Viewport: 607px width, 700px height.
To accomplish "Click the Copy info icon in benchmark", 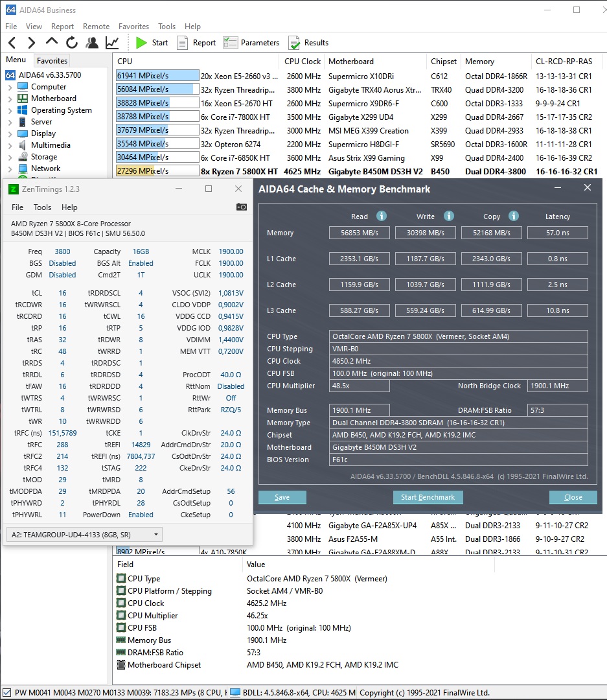I will (x=514, y=216).
